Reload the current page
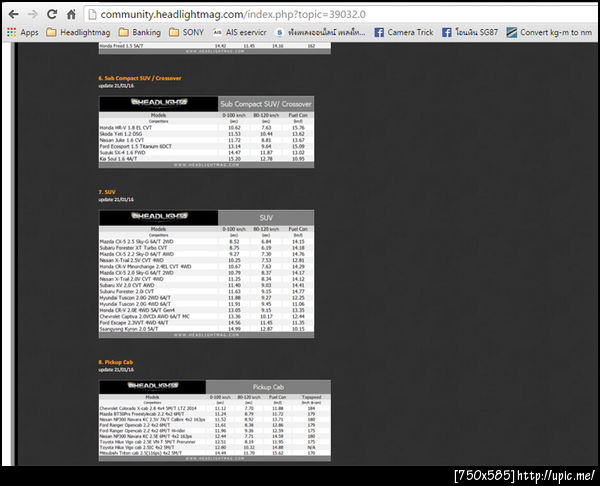The width and height of the screenshot is (600, 486). [x=52, y=15]
